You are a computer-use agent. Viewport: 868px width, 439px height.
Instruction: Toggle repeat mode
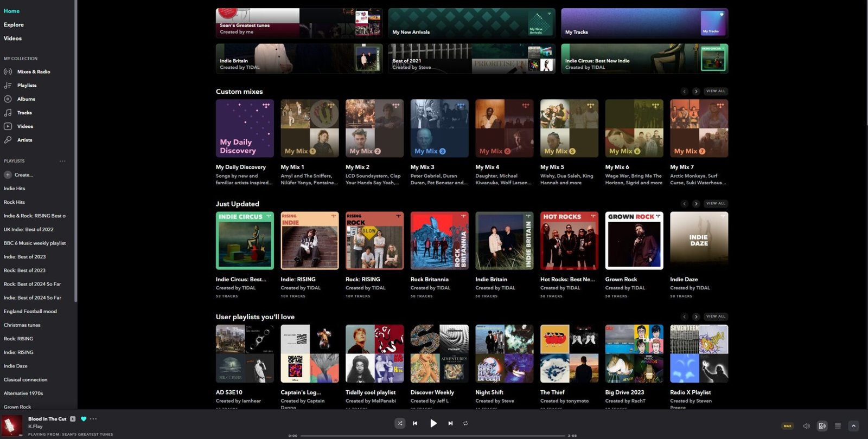click(465, 423)
